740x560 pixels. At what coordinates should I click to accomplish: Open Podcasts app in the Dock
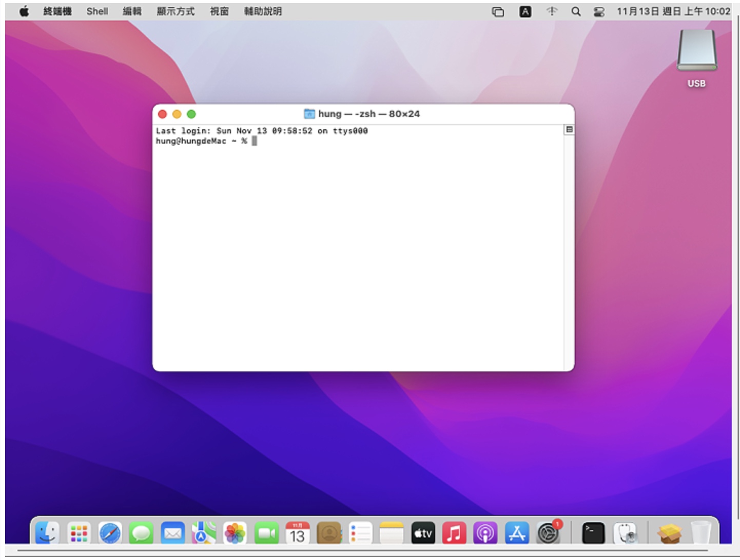click(485, 533)
